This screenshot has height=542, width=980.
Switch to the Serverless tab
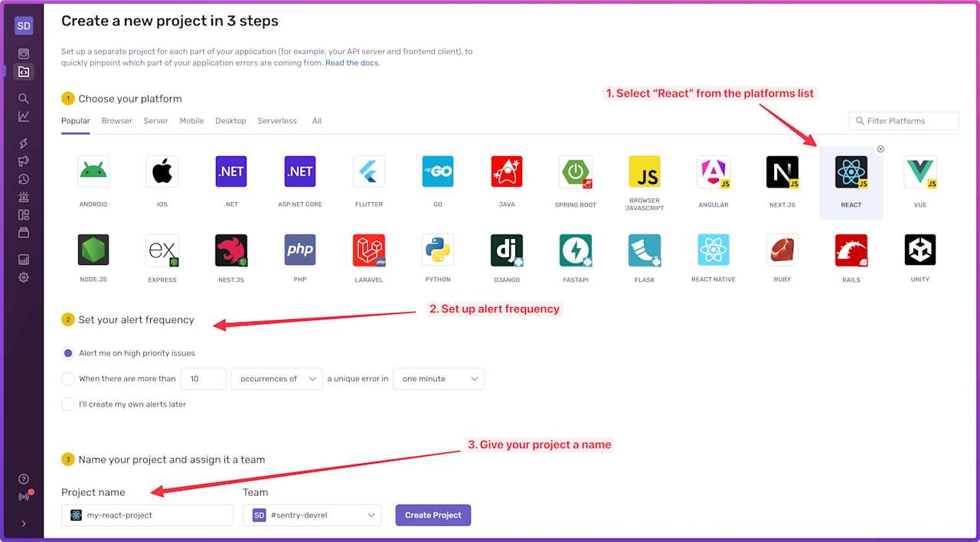(x=277, y=121)
